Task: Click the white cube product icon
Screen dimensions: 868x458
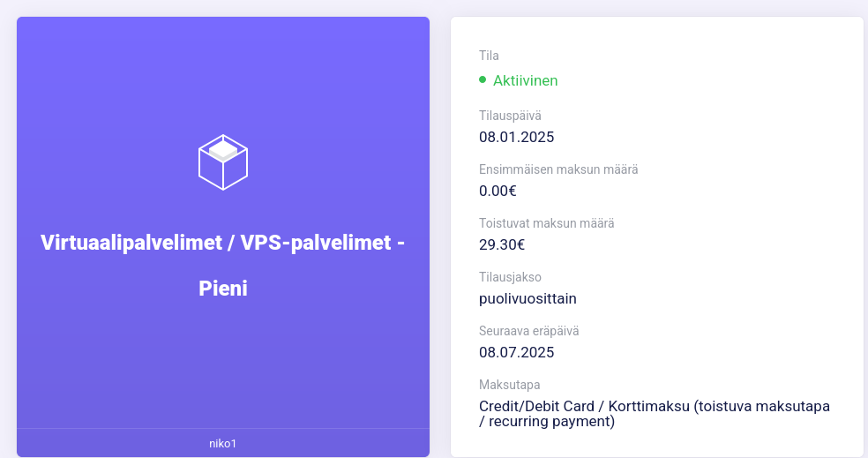Action: tap(223, 162)
